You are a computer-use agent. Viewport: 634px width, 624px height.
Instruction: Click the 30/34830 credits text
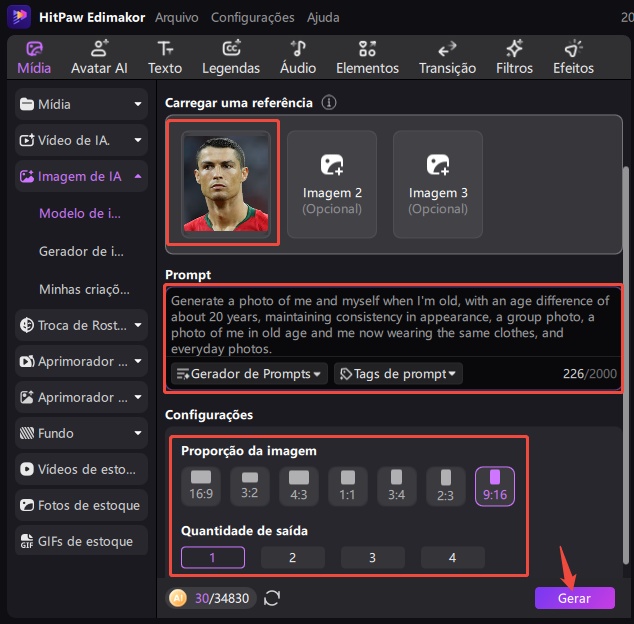pos(222,598)
